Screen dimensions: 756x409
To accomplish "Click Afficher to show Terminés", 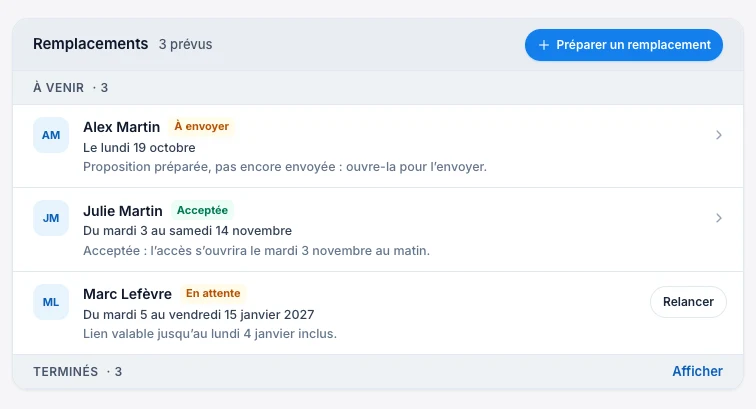I will (697, 371).
